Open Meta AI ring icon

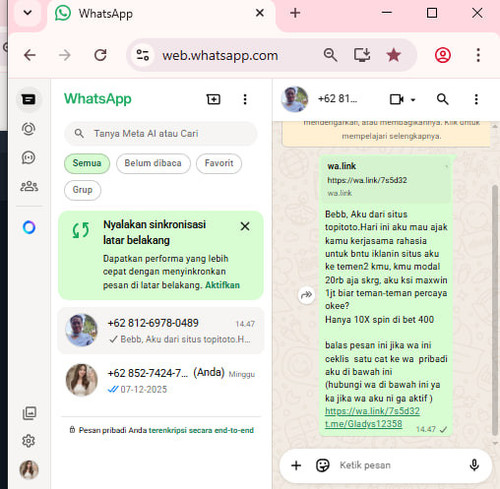pos(29,227)
